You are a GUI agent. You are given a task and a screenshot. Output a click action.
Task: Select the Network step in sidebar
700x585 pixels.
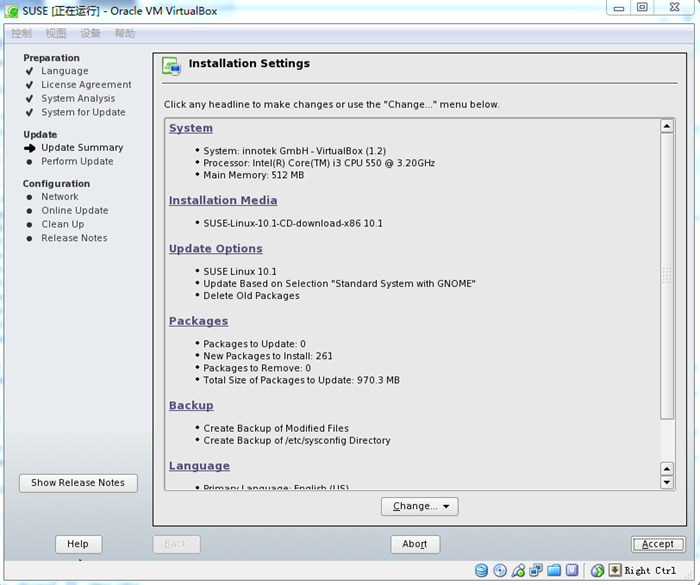tap(60, 197)
